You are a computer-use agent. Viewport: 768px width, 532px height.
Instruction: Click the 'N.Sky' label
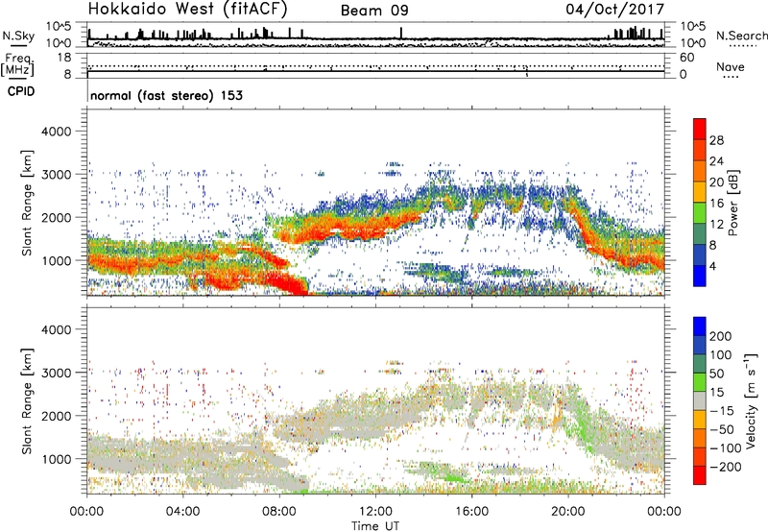[x=18, y=36]
